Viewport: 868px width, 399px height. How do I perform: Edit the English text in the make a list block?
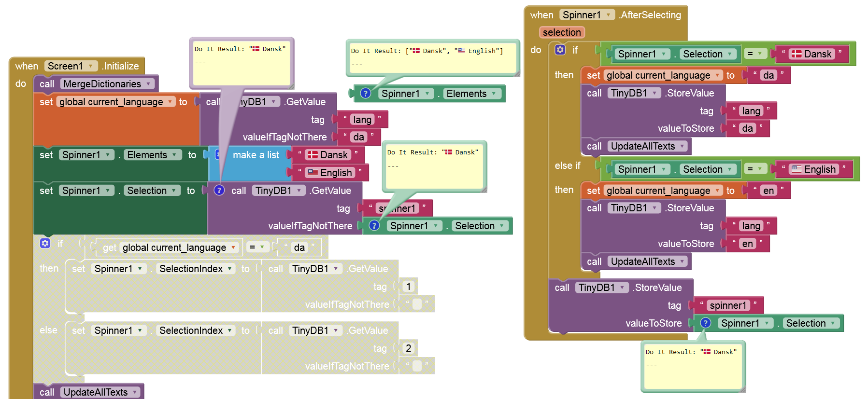tap(336, 173)
